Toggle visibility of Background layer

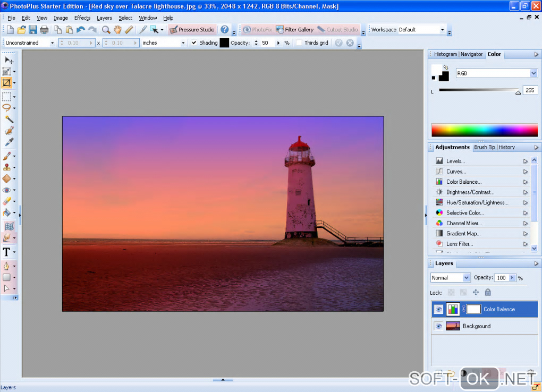click(x=438, y=326)
